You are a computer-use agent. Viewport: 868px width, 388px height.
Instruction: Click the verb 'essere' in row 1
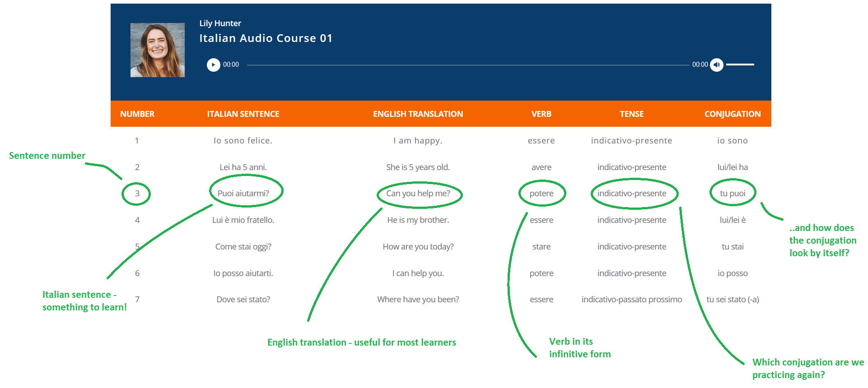541,141
